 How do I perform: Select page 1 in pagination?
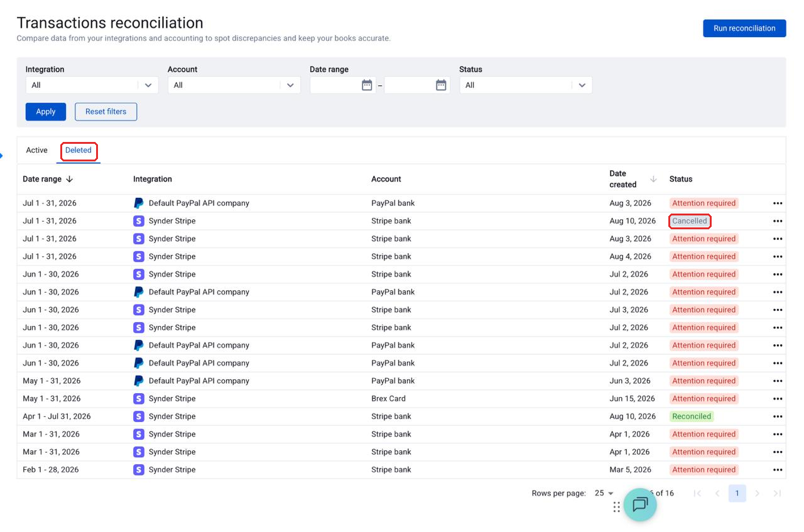737,493
